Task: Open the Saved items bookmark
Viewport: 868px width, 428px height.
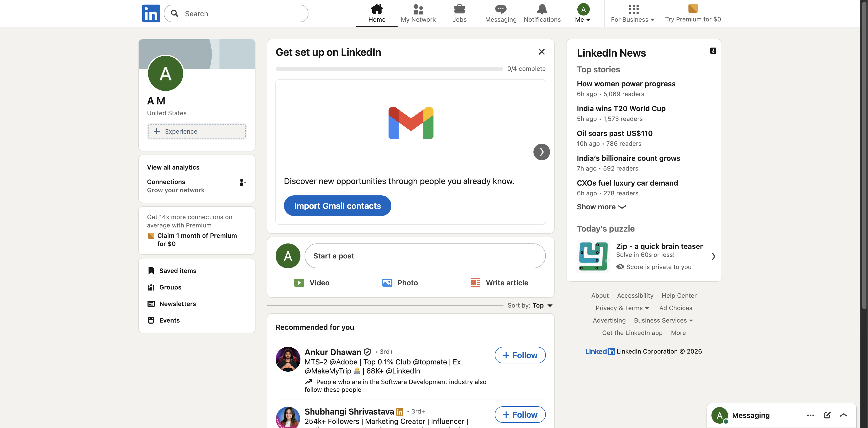Action: pyautogui.click(x=177, y=271)
